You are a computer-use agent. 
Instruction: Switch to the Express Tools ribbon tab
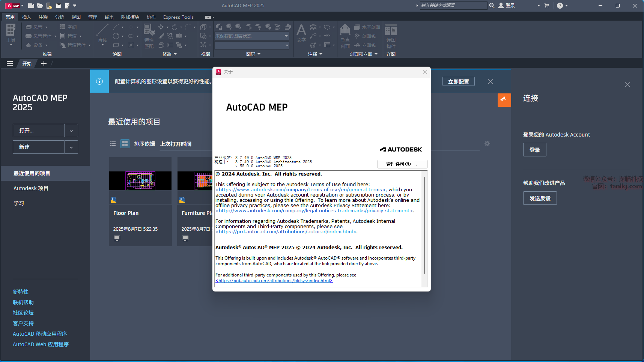click(178, 17)
